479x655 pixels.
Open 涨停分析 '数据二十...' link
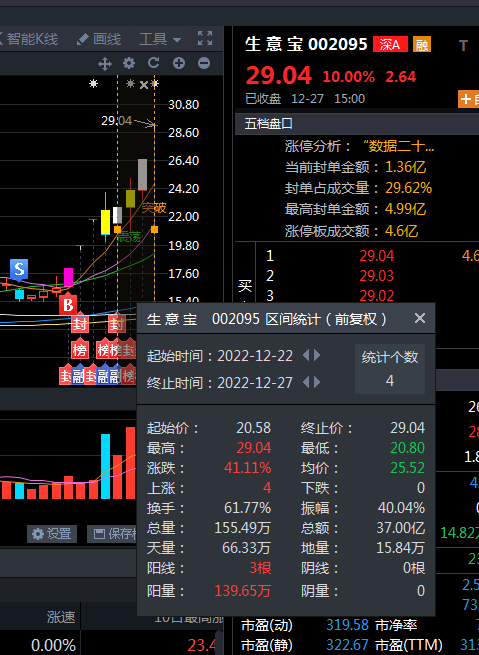point(399,147)
